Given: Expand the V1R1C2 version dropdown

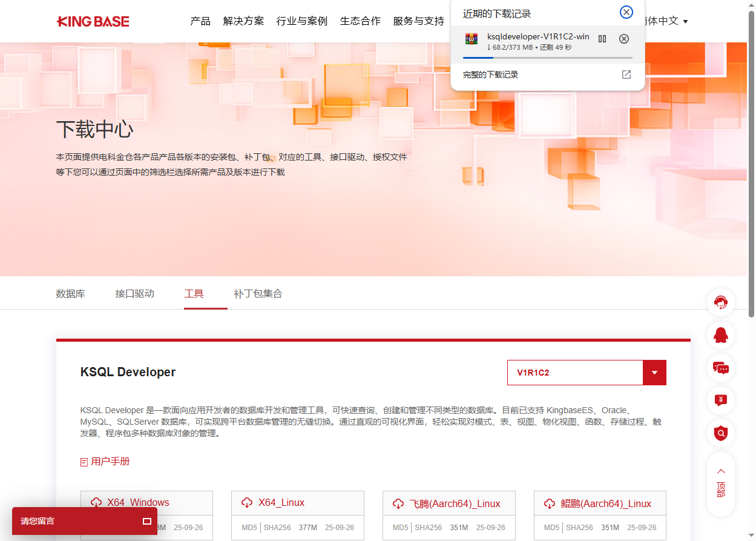Looking at the screenshot, I should pos(654,373).
